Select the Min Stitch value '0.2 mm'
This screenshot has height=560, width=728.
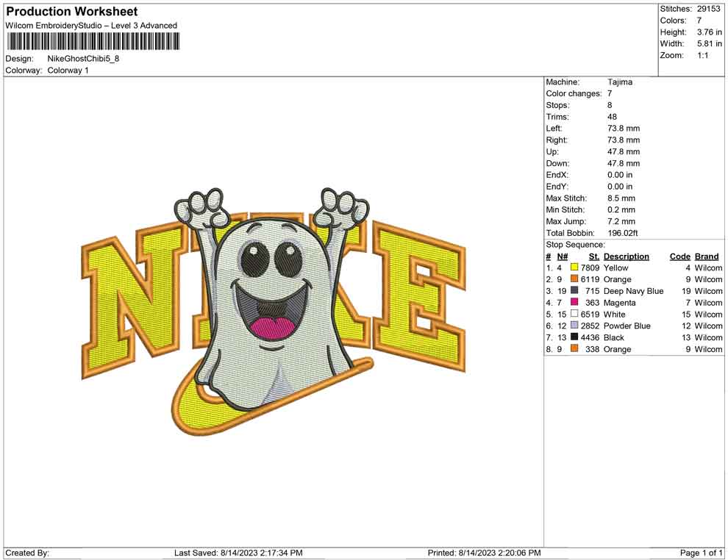621,209
